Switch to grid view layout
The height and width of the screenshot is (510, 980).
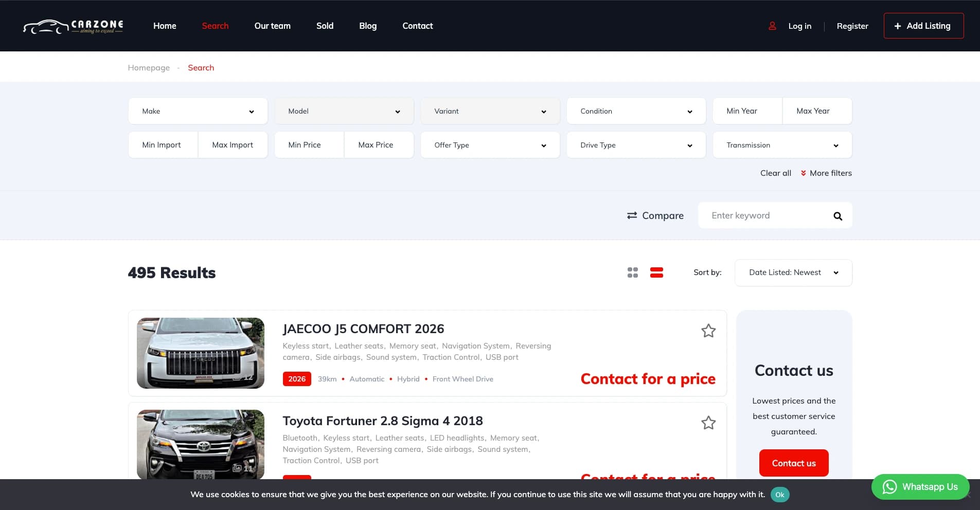pos(633,272)
